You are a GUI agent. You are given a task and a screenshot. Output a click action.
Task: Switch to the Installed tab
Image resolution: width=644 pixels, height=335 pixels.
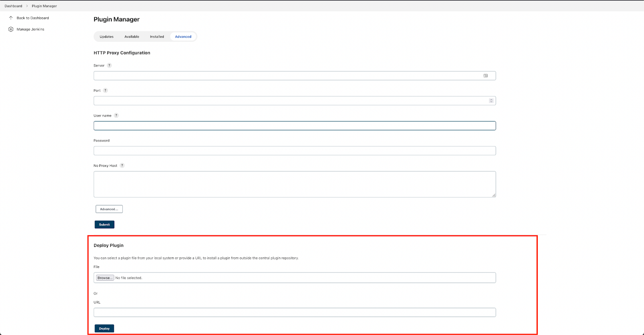click(x=157, y=37)
